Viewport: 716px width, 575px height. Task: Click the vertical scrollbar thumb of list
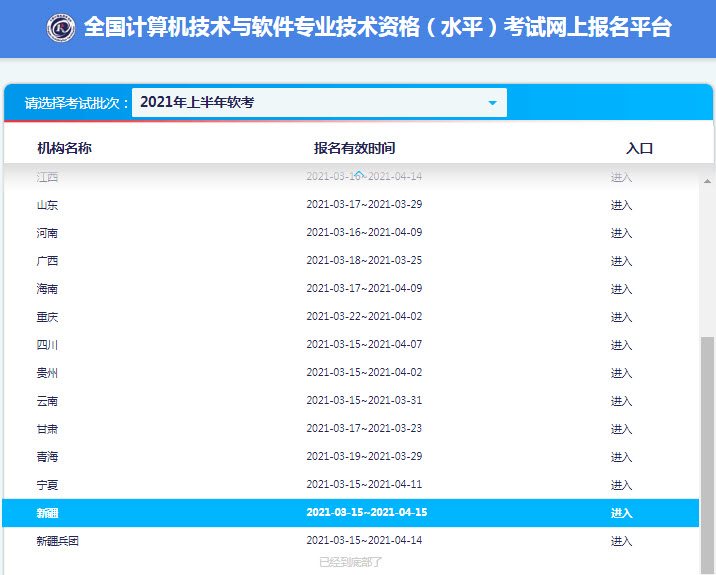click(x=707, y=450)
